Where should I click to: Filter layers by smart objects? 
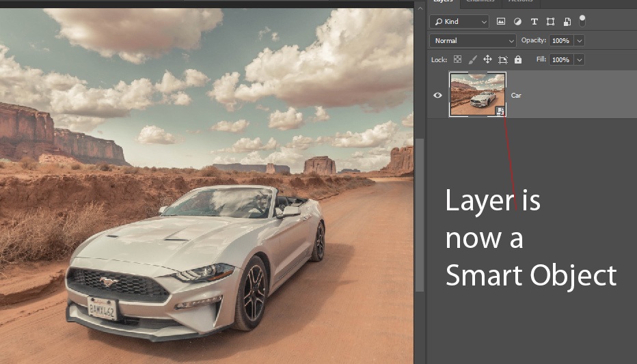(567, 22)
